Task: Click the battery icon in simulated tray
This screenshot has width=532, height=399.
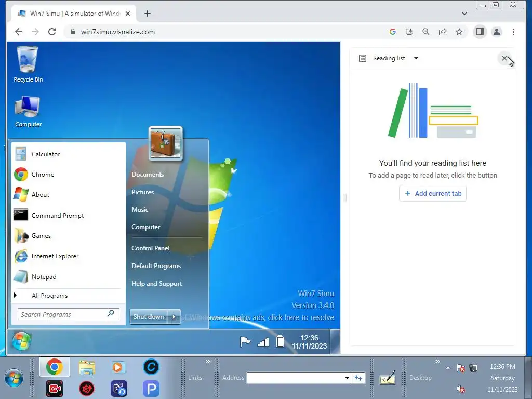Action: click(280, 341)
